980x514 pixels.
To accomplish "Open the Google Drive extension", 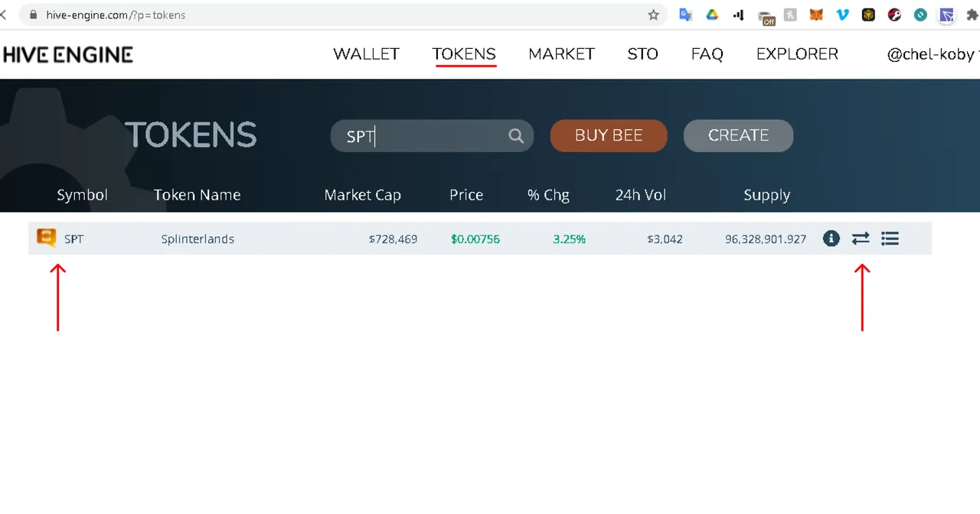I will click(x=711, y=15).
